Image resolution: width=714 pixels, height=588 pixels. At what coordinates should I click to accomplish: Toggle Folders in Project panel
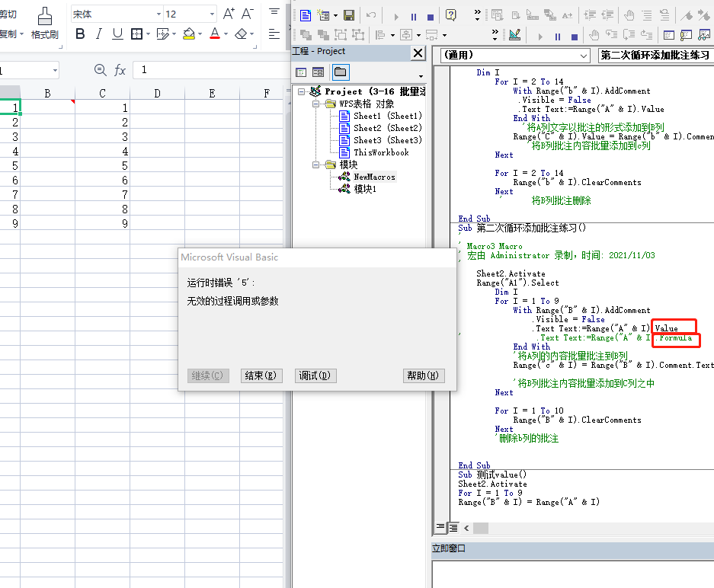340,72
